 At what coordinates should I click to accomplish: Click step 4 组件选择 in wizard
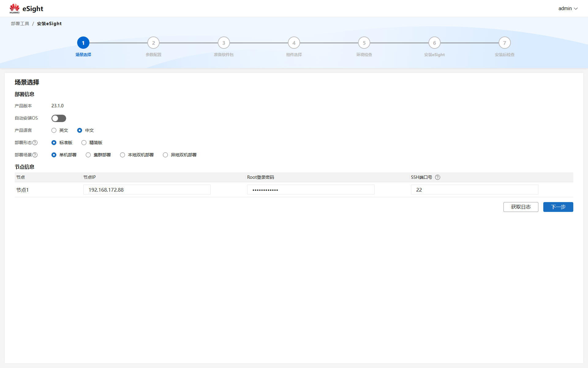tap(294, 43)
